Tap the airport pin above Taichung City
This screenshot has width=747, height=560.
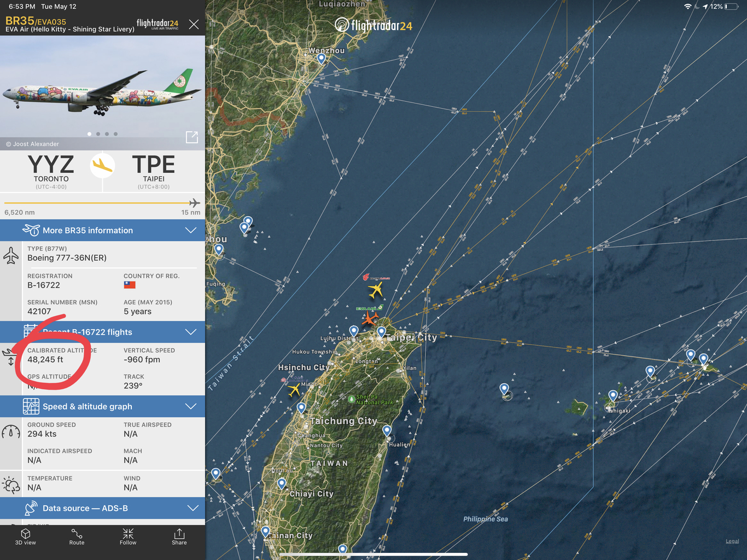pyautogui.click(x=301, y=408)
